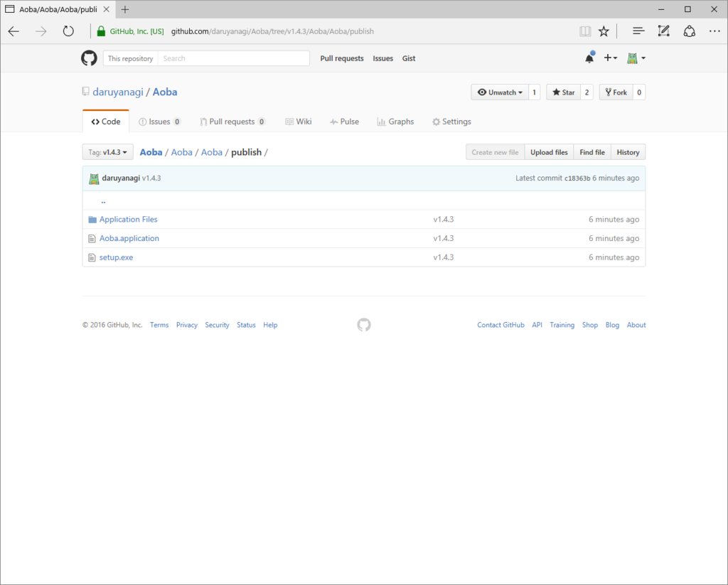Click the Make a Web Note icon
The height and width of the screenshot is (585, 728).
(x=664, y=31)
